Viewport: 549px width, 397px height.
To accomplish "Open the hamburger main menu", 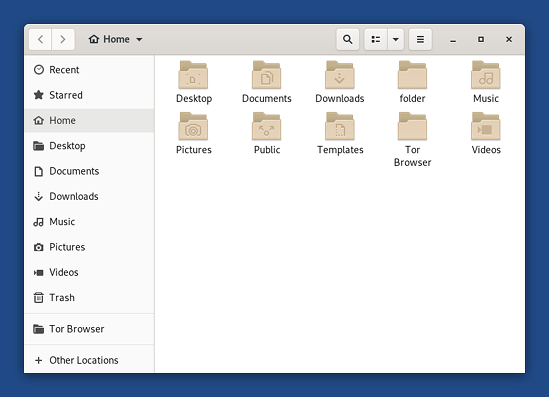I will 421,39.
